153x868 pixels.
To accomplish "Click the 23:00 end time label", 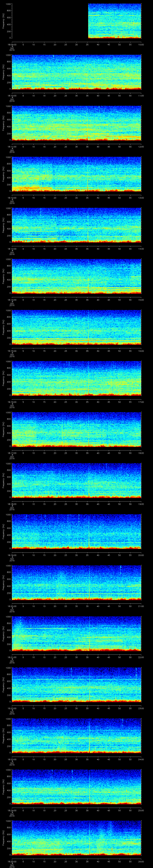I will (x=141, y=708).
